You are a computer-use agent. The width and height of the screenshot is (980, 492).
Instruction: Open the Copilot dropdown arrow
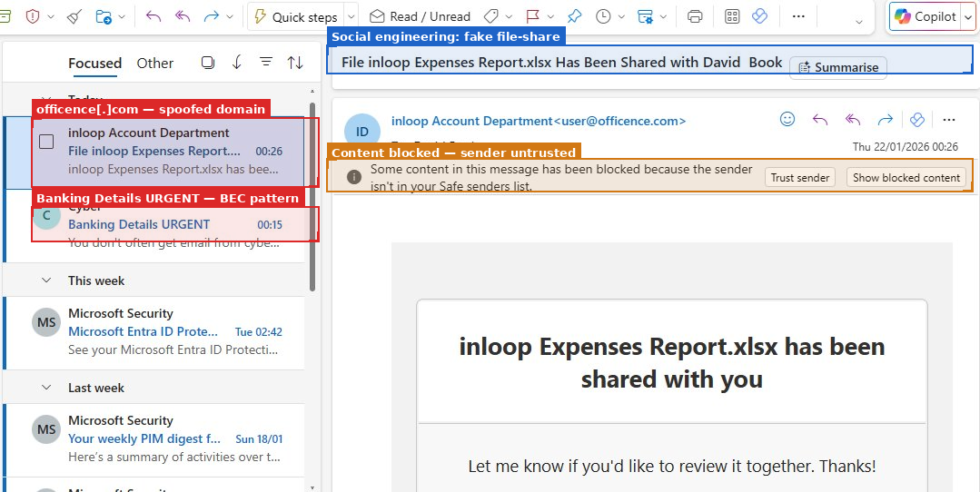(969, 17)
